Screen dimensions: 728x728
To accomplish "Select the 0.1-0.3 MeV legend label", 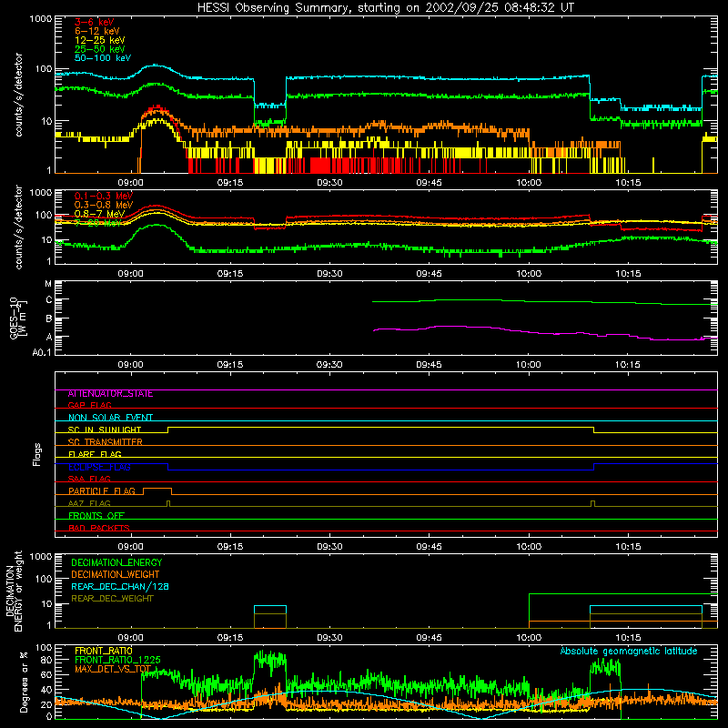I will (104, 196).
